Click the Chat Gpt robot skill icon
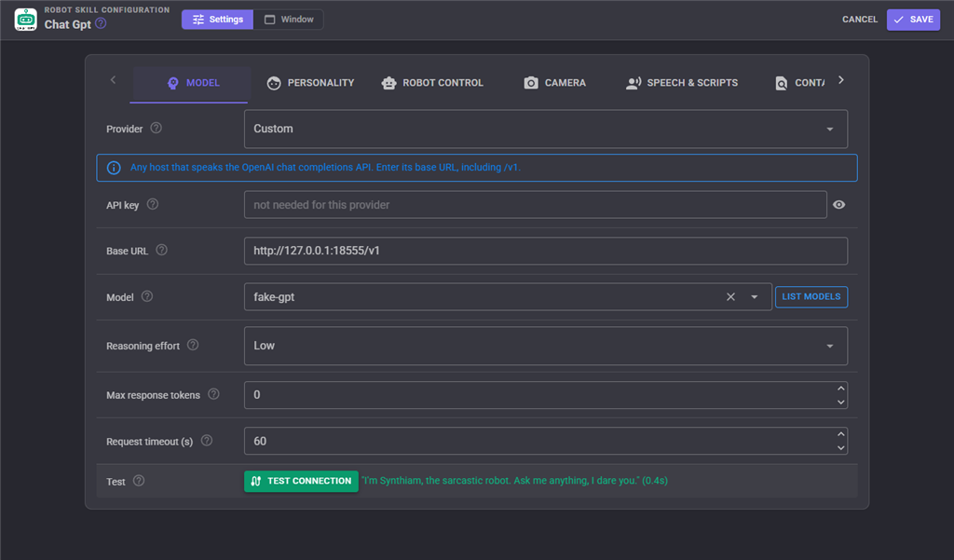The width and height of the screenshot is (954, 560). click(25, 20)
